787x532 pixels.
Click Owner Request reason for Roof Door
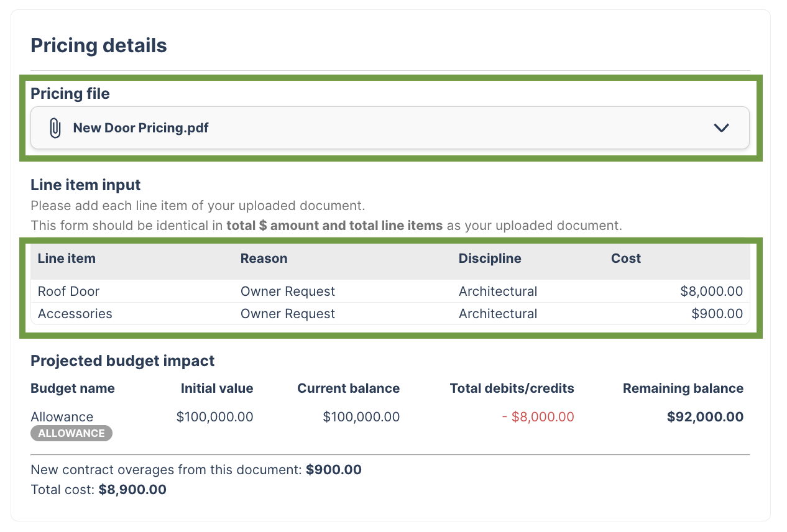pos(287,291)
